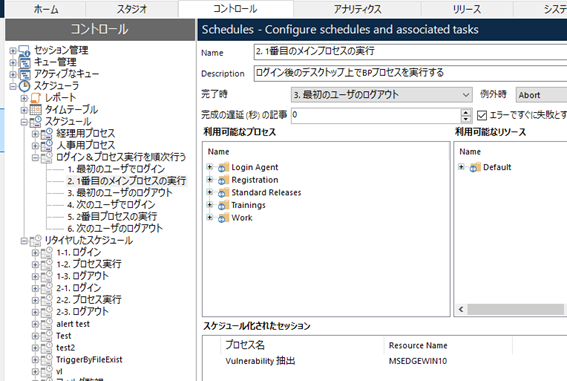567x381 pixels.
Task: Increase the 完成の遅延 value with up arrow
Action: pyautogui.click(x=466, y=112)
